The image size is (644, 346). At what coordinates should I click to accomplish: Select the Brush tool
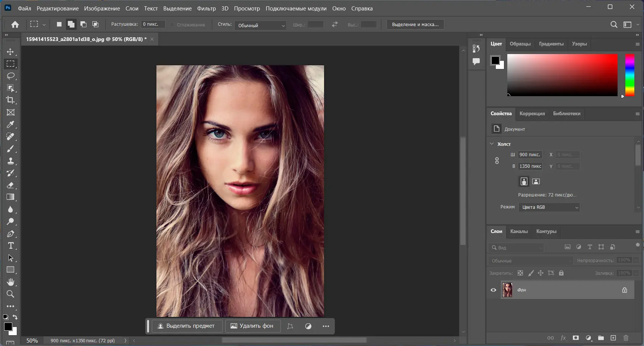coord(10,149)
